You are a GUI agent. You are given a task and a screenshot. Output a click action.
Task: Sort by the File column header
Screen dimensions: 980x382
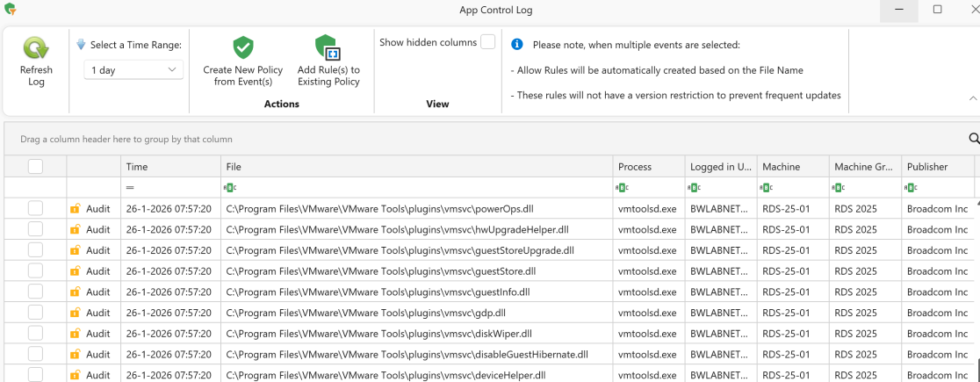pos(417,166)
